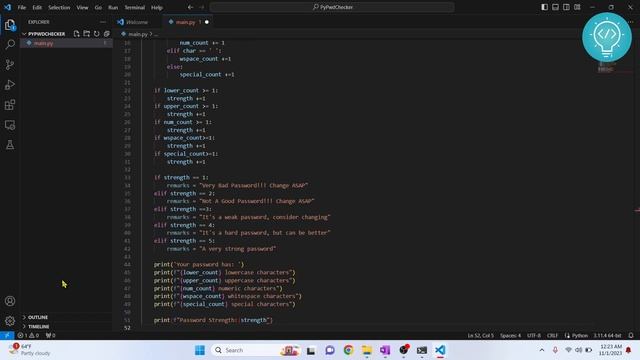The height and width of the screenshot is (360, 640).
Task: Open the Search view in activity bar
Action: 10,44
